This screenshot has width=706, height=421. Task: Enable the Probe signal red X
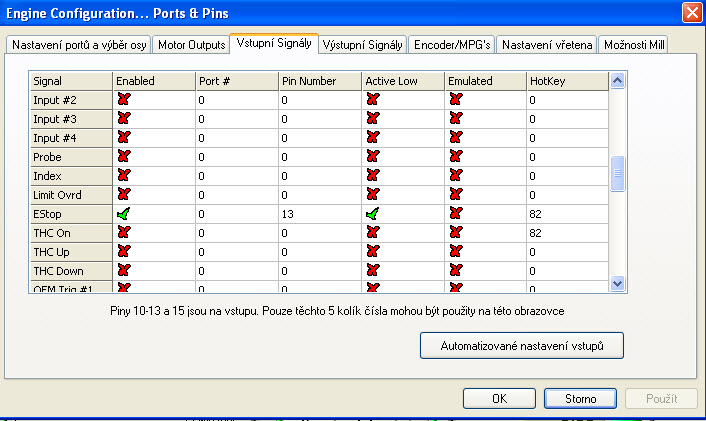click(123, 157)
